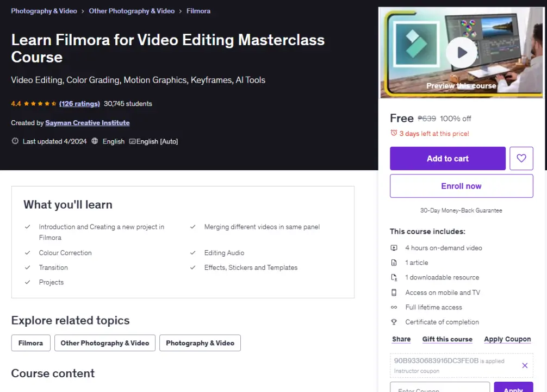
Task: Click 30-Day Money-Back Guarantee text
Action: [x=461, y=210]
